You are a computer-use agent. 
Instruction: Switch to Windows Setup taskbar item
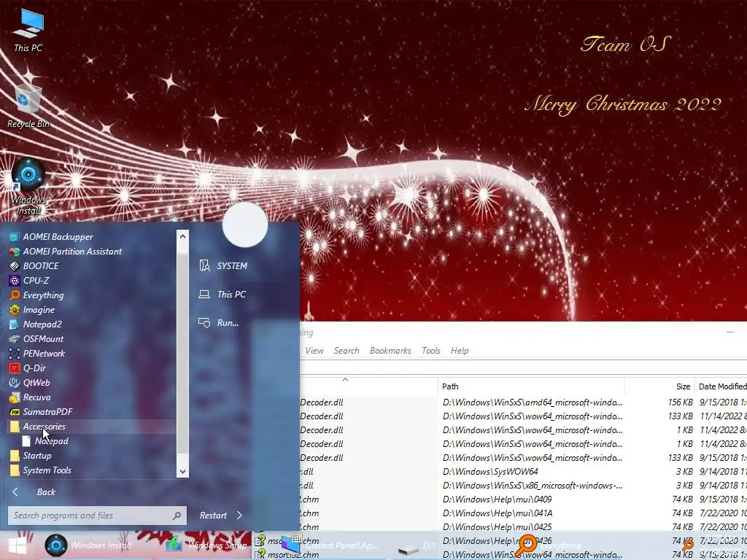[206, 545]
